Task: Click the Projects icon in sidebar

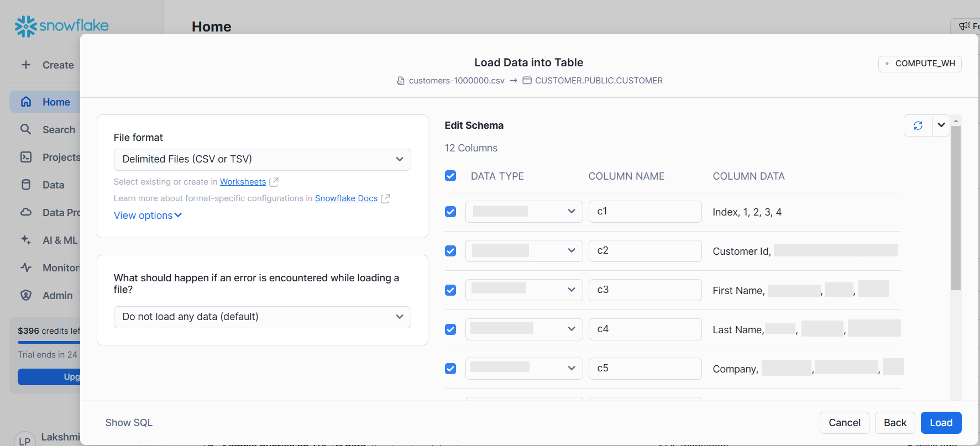Action: click(25, 157)
